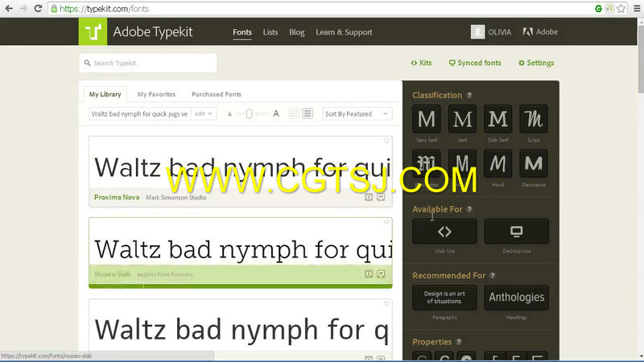
Task: Bookmark page with the star icon
Action: tap(621, 8)
